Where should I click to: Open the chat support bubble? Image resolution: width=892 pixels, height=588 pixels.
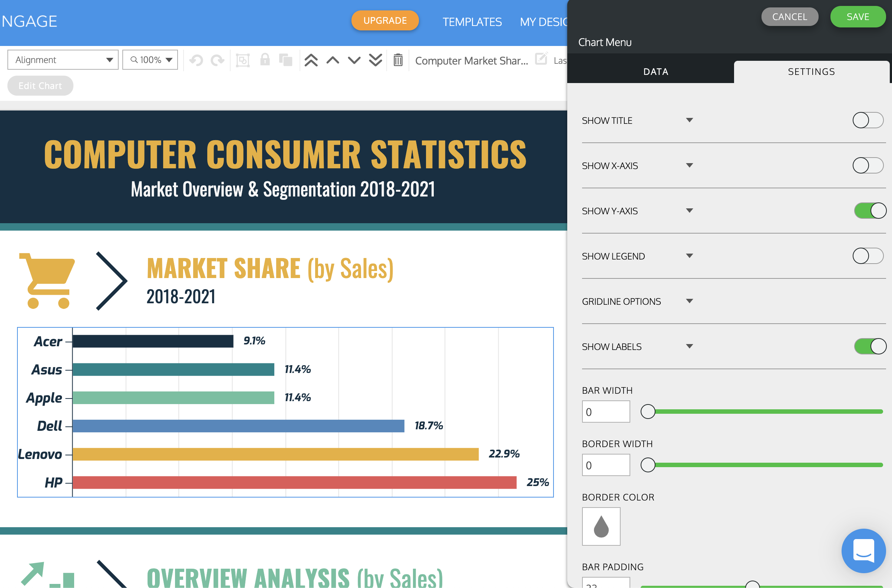[x=863, y=551]
